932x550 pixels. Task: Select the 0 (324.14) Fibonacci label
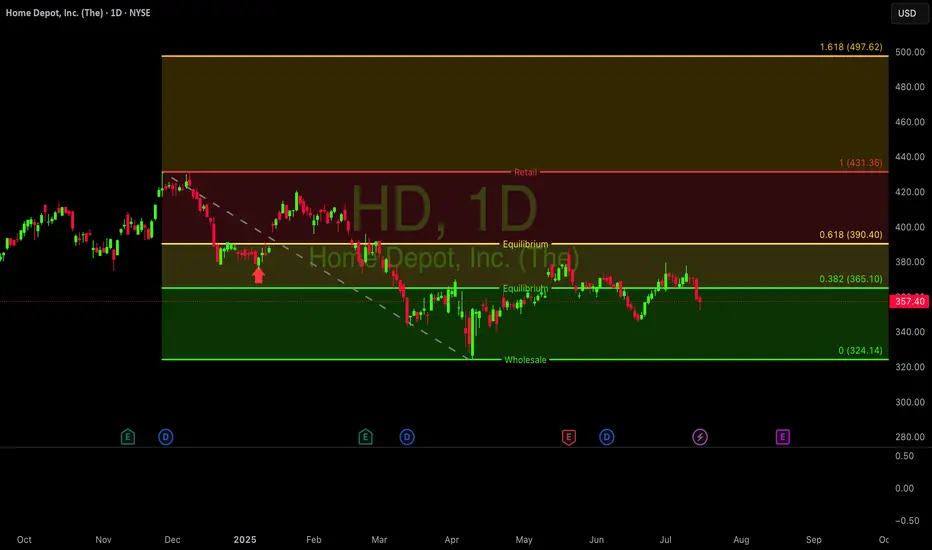860,351
